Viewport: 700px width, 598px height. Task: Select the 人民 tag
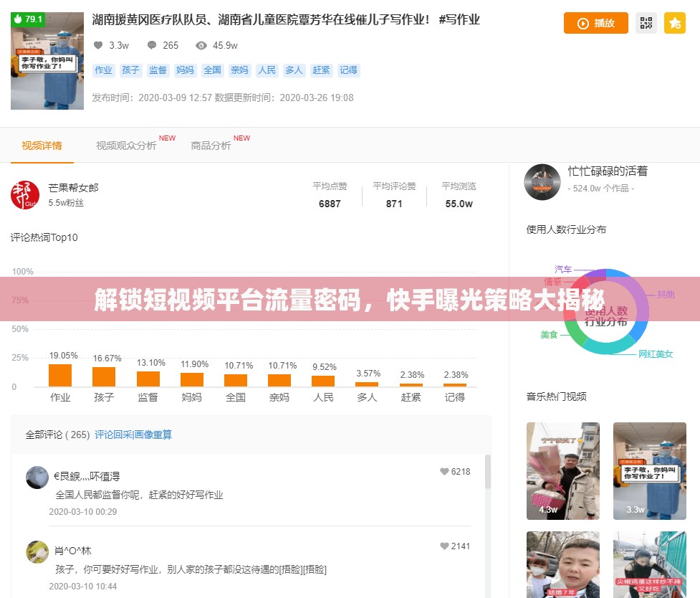267,70
